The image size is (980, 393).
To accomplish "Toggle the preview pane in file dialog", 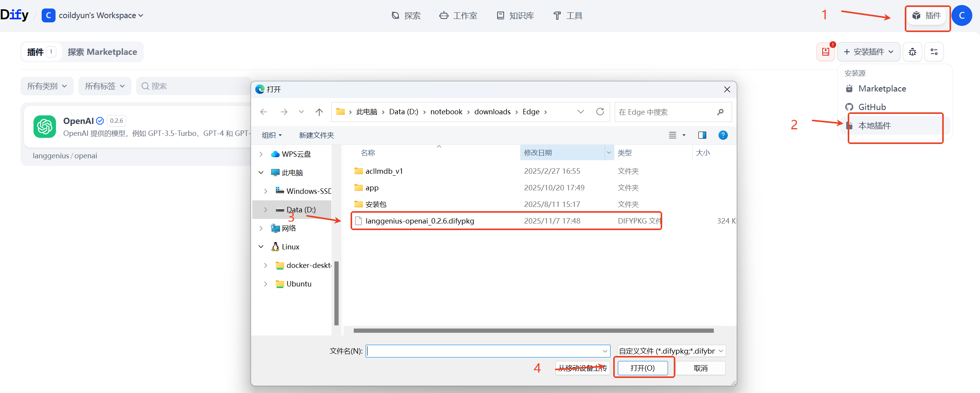I will 702,135.
